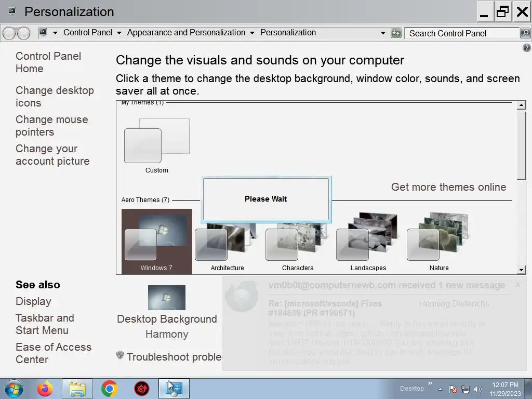Click theme list scroll down arrow

[x=522, y=270]
